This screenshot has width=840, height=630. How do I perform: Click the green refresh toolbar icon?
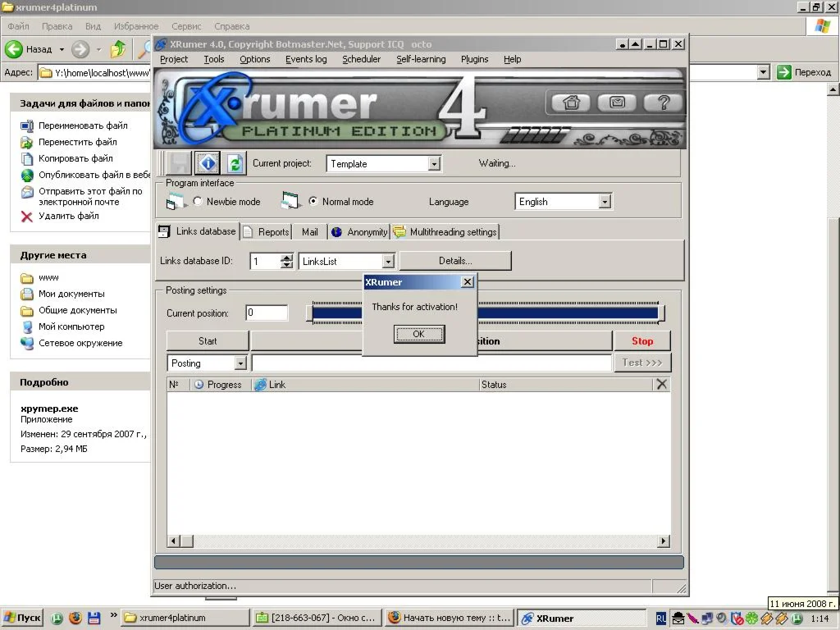pyautogui.click(x=235, y=163)
